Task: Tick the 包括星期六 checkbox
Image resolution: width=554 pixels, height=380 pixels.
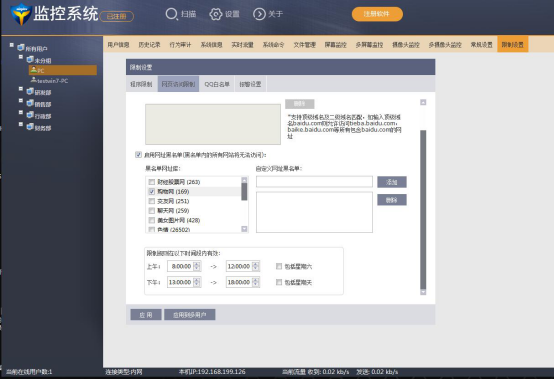Action: 279,266
